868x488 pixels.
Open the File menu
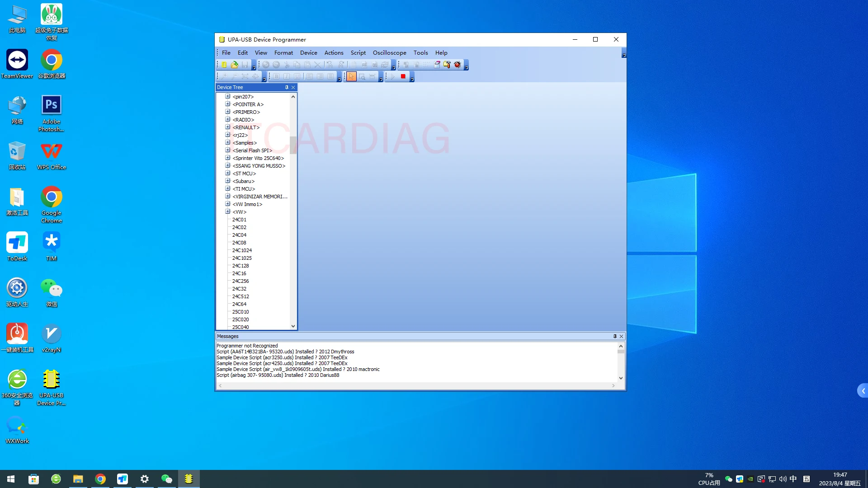pyautogui.click(x=226, y=53)
